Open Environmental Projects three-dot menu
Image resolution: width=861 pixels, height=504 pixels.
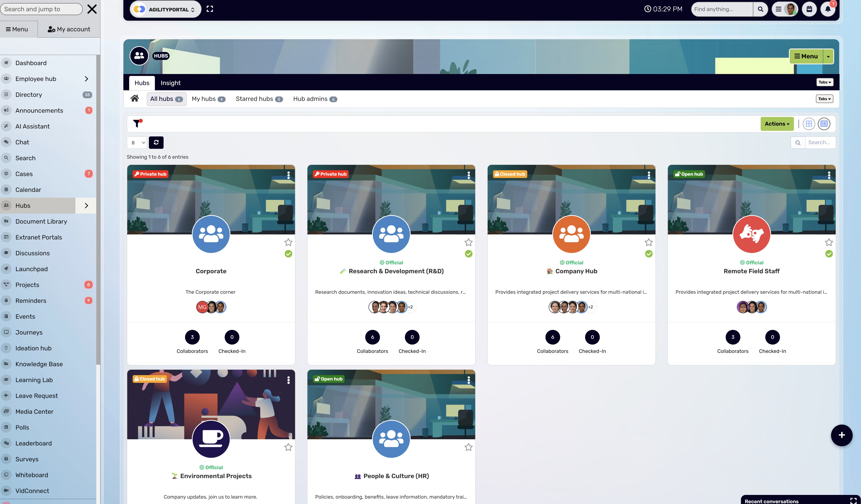point(288,380)
